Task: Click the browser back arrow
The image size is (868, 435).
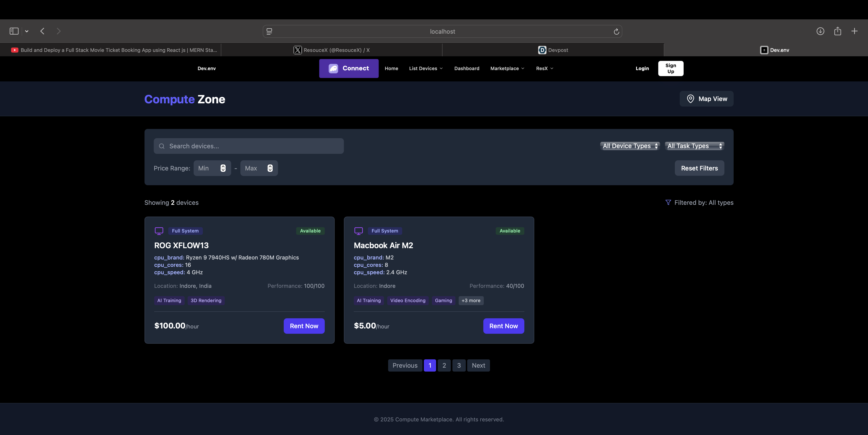Action: pyautogui.click(x=42, y=31)
